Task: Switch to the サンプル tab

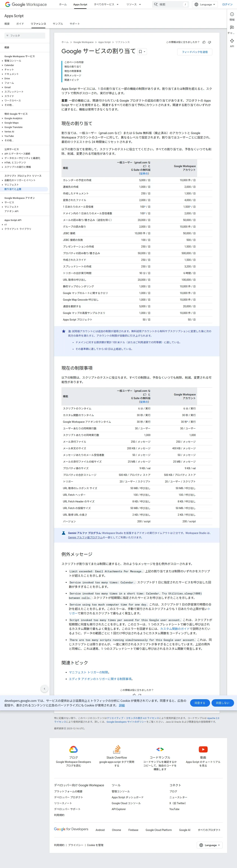Action: [x=58, y=24]
